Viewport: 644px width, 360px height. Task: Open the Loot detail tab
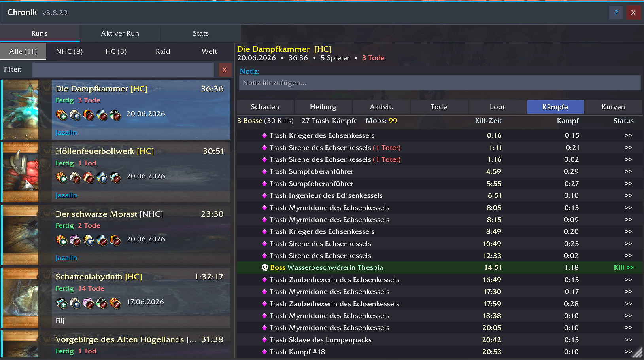(497, 107)
